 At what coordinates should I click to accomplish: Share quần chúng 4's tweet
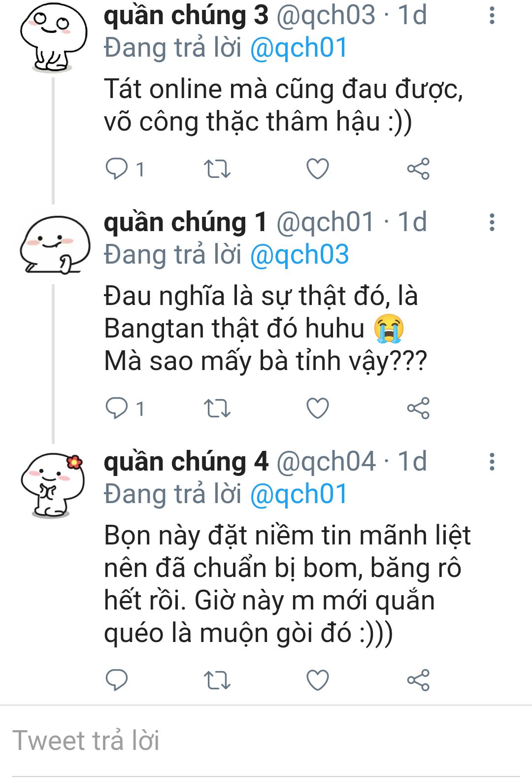[x=418, y=680]
